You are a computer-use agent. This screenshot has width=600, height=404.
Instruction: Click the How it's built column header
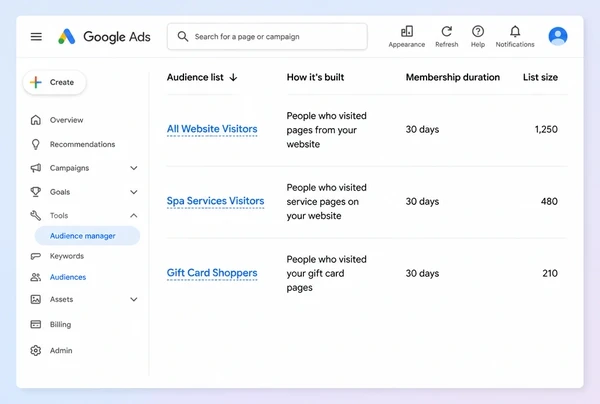click(315, 77)
